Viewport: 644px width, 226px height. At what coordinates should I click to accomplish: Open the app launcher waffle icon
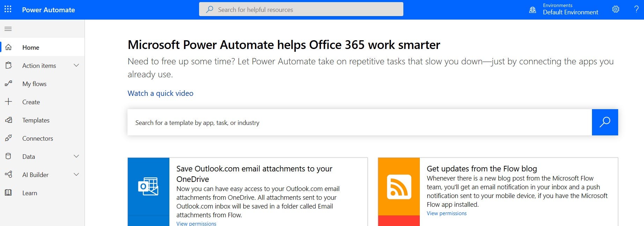coord(8,9)
